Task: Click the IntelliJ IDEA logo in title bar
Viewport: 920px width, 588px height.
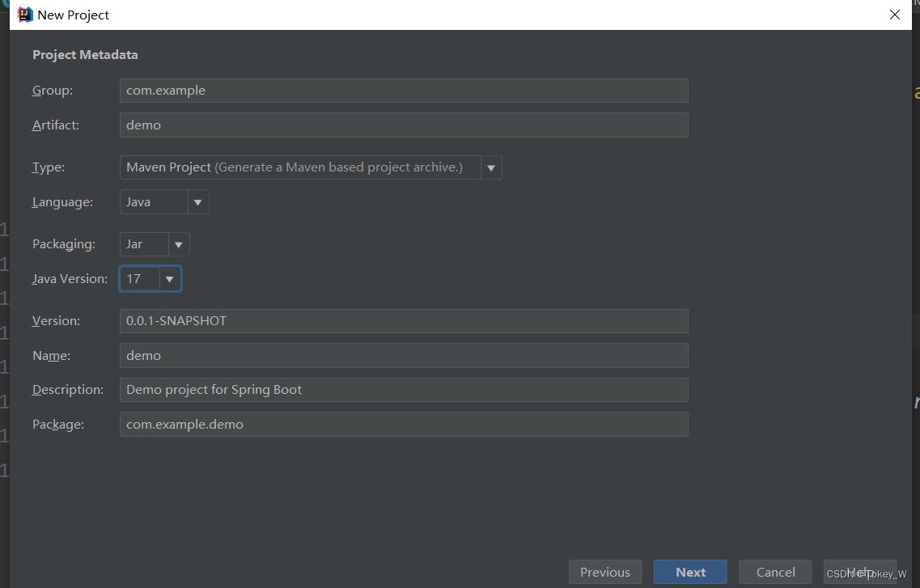Action: pos(25,15)
